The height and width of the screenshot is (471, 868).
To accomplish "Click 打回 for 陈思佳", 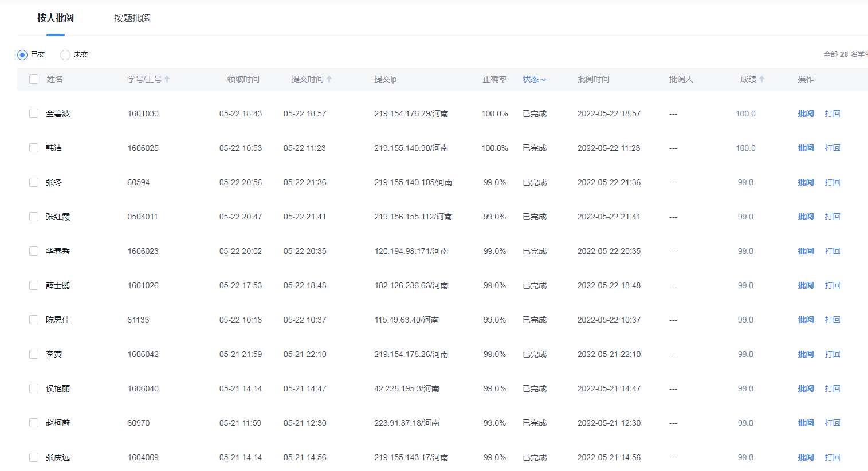I will click(x=832, y=320).
